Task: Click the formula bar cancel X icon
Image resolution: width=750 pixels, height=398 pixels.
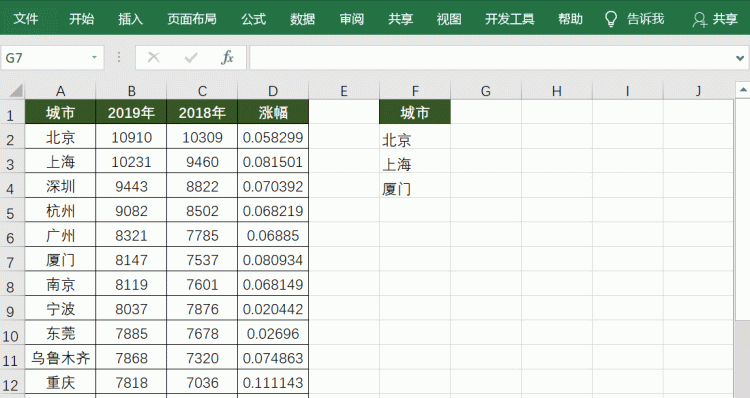Action: coord(154,58)
